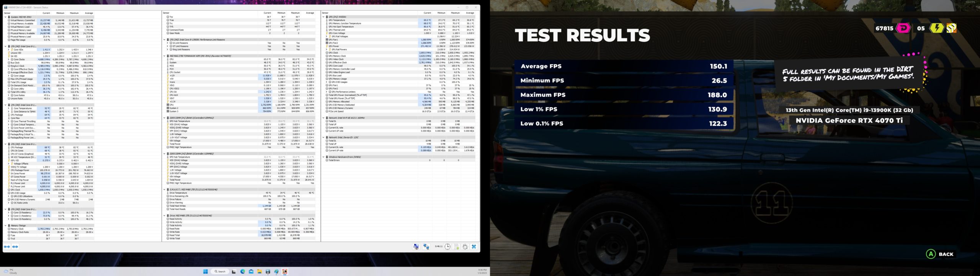Collapse the Performance Limit Reasons section
The image size is (980, 276).
coord(165,39)
